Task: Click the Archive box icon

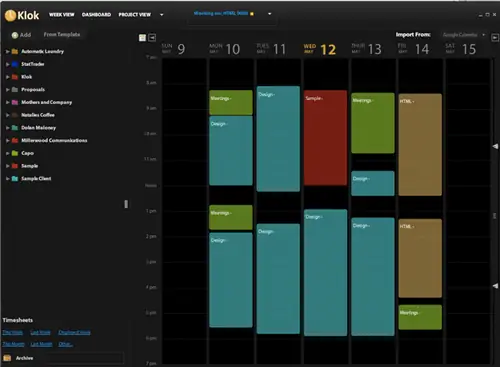Action: tap(7, 358)
